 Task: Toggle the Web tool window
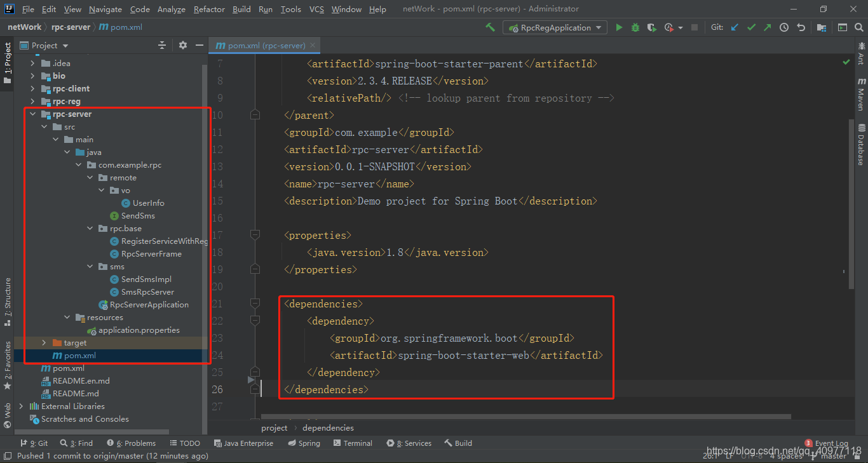coord(7,415)
